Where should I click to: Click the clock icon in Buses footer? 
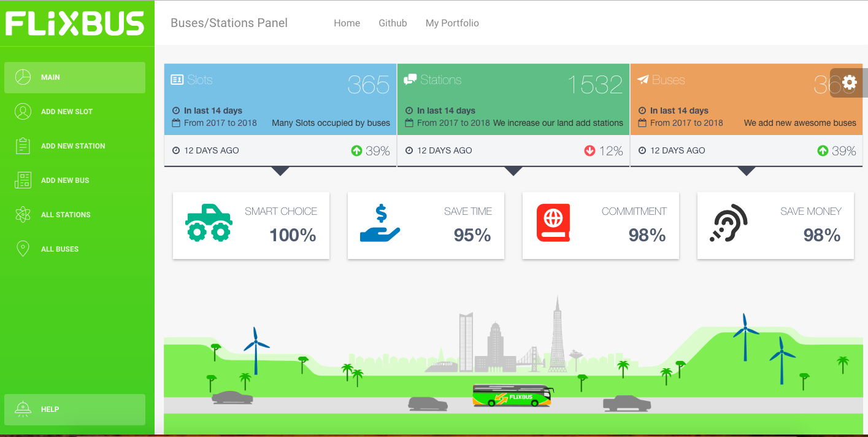pos(642,150)
